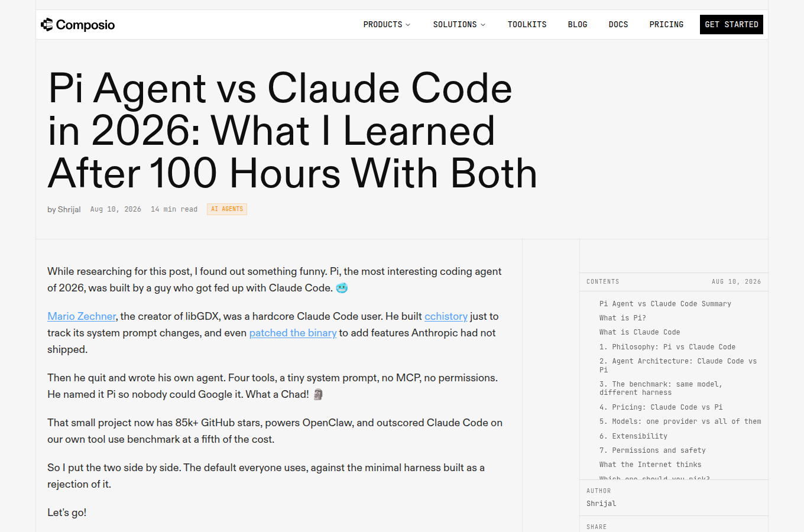The height and width of the screenshot is (532, 804).
Task: Go to Philosophy: Pi vs Claude Code
Action: point(667,347)
